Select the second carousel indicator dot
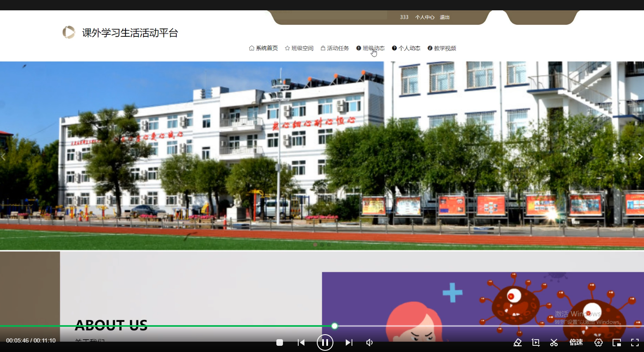 pos(322,245)
